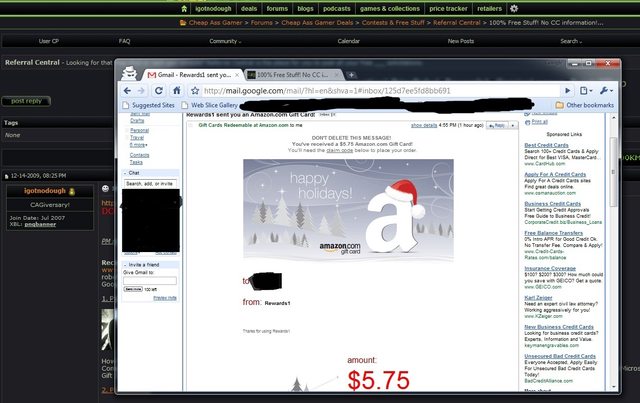The width and height of the screenshot is (640, 403).
Task: Click the Preview Invite link
Action: click(164, 298)
